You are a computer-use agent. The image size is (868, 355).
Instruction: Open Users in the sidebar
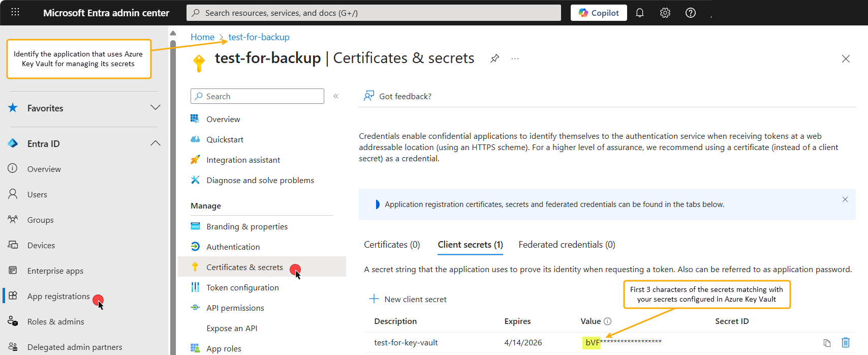click(x=37, y=194)
